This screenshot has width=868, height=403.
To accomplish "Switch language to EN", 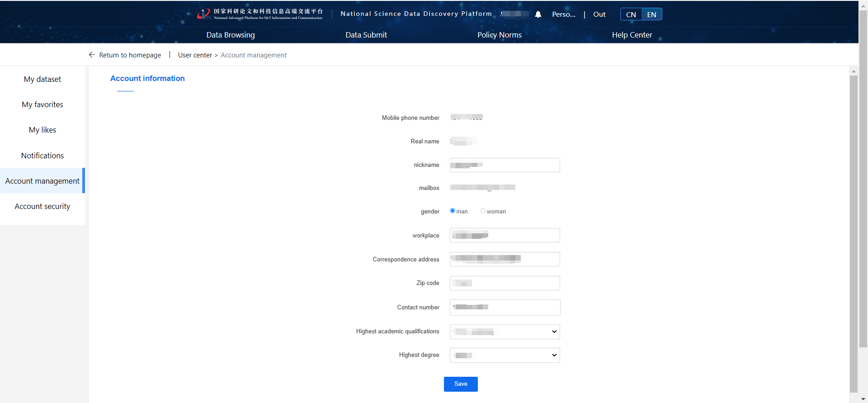I will 651,14.
